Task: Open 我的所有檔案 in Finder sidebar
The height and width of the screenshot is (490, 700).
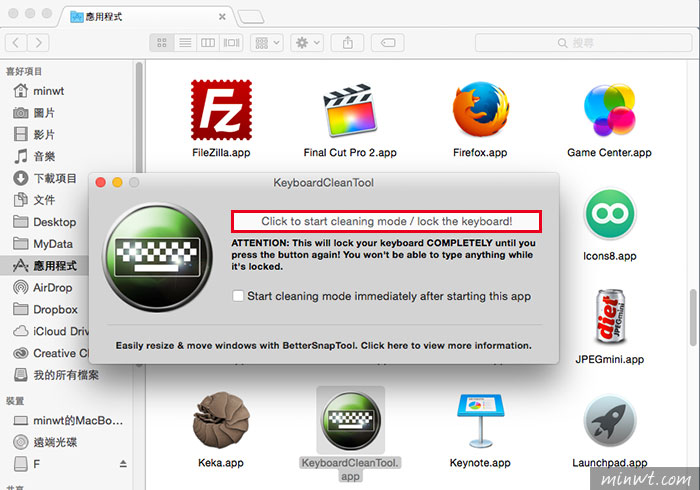Action: click(56, 375)
